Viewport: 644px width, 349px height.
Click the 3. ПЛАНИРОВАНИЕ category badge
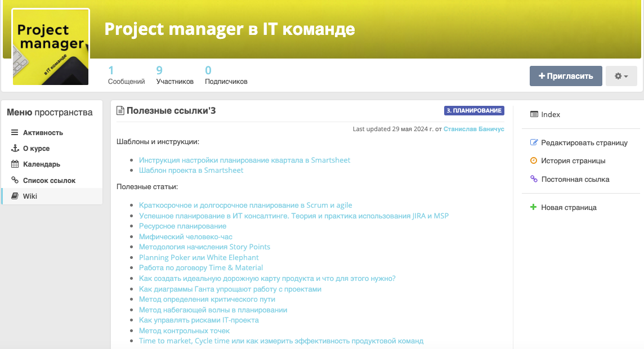474,110
